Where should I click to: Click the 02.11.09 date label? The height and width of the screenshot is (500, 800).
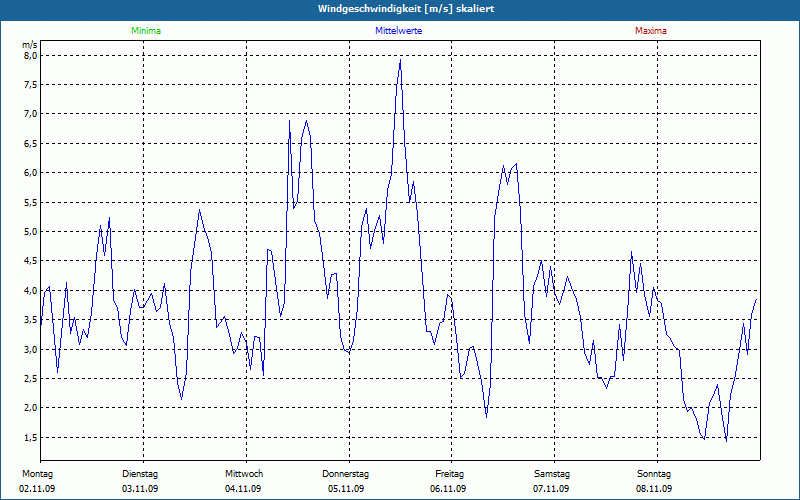(x=37, y=489)
